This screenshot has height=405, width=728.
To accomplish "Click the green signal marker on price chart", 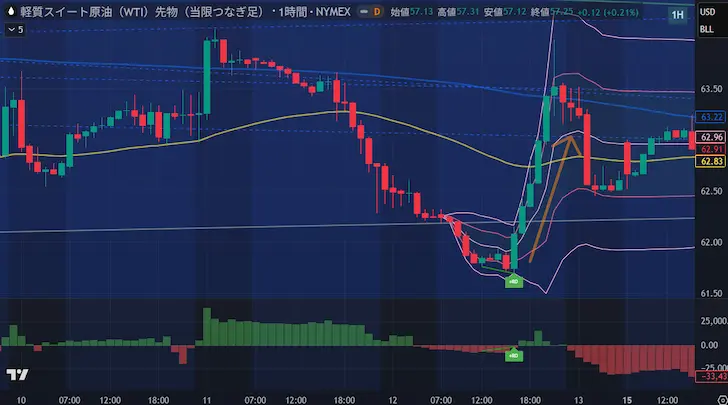I will point(513,282).
